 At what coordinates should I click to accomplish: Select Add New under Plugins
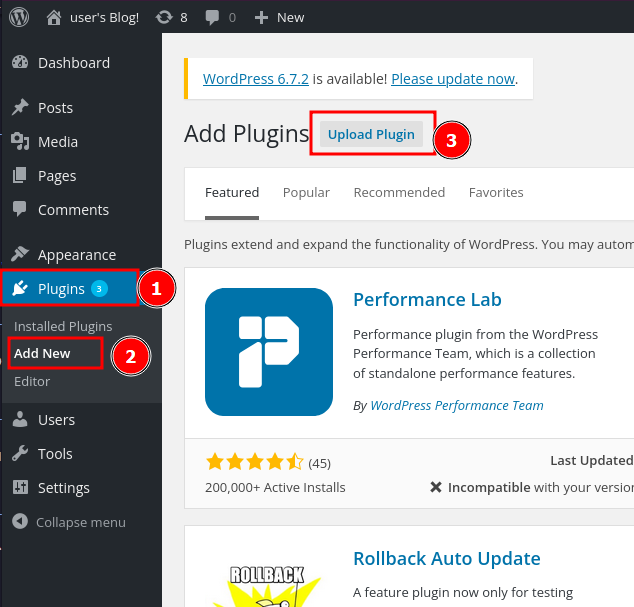[x=42, y=353]
